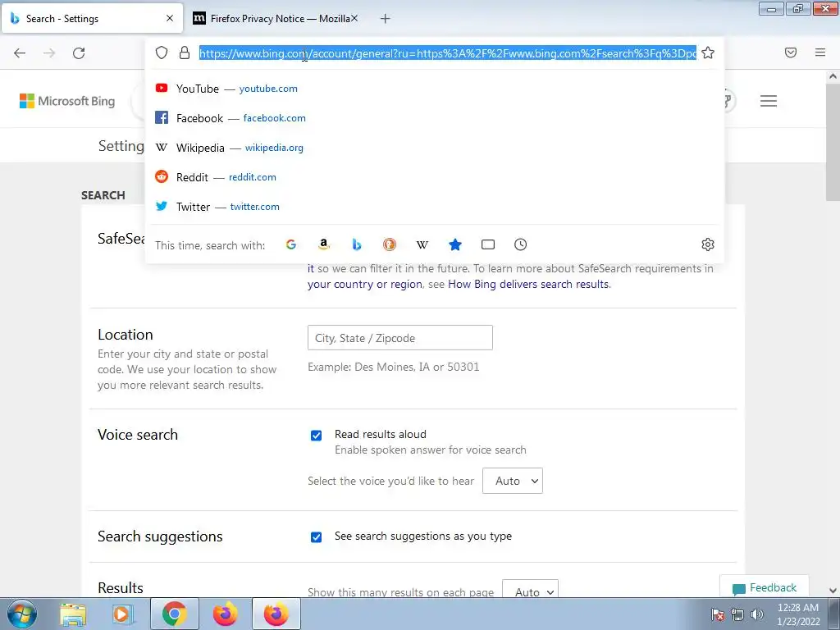Search open tabs icon
840x630 pixels.
[488, 244]
